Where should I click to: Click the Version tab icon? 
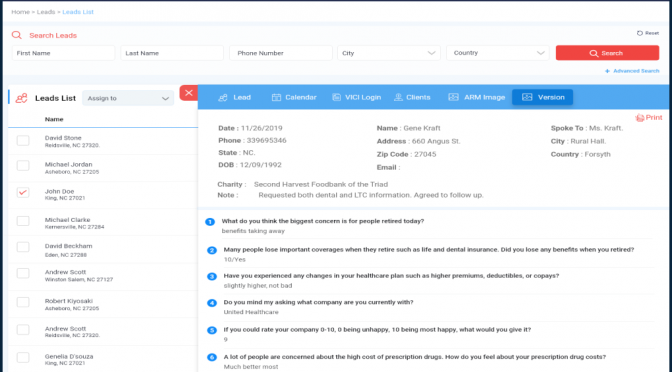(527, 97)
